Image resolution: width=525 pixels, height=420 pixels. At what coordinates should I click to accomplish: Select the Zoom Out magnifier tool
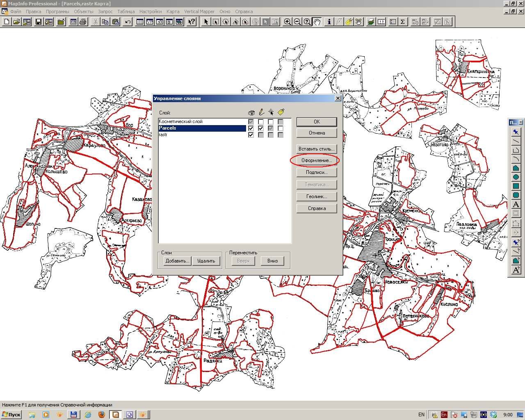(x=297, y=22)
